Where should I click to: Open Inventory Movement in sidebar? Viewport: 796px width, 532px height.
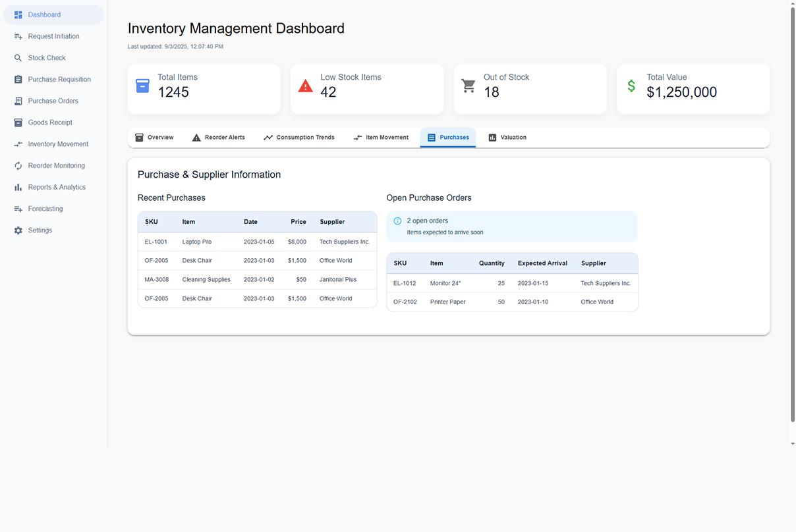53,144
